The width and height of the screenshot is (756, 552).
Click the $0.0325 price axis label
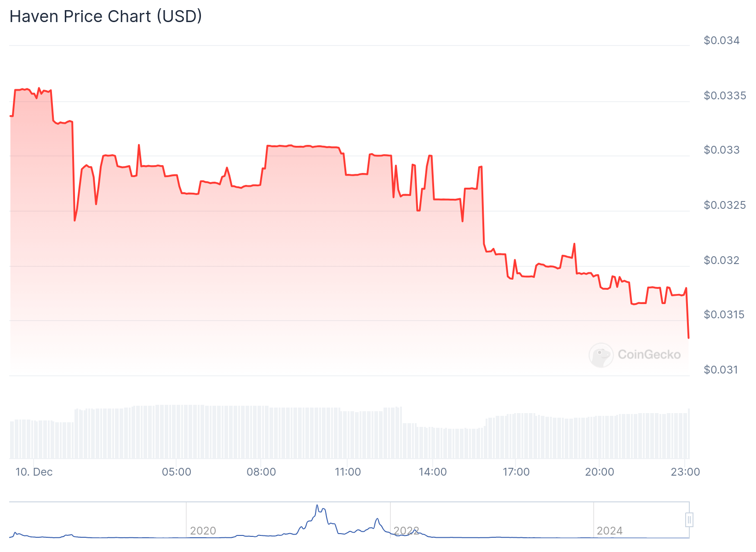(725, 205)
